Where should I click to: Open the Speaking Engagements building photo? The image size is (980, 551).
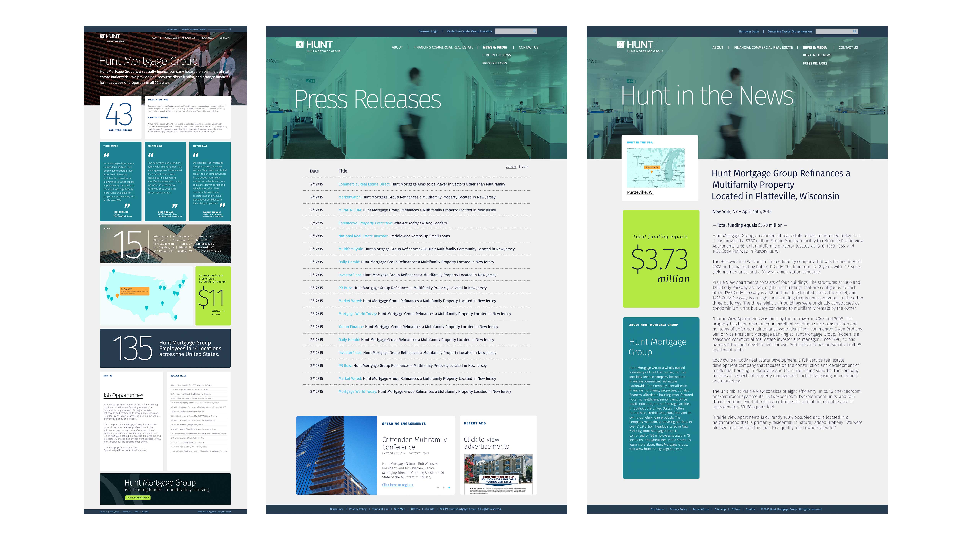[336, 455]
